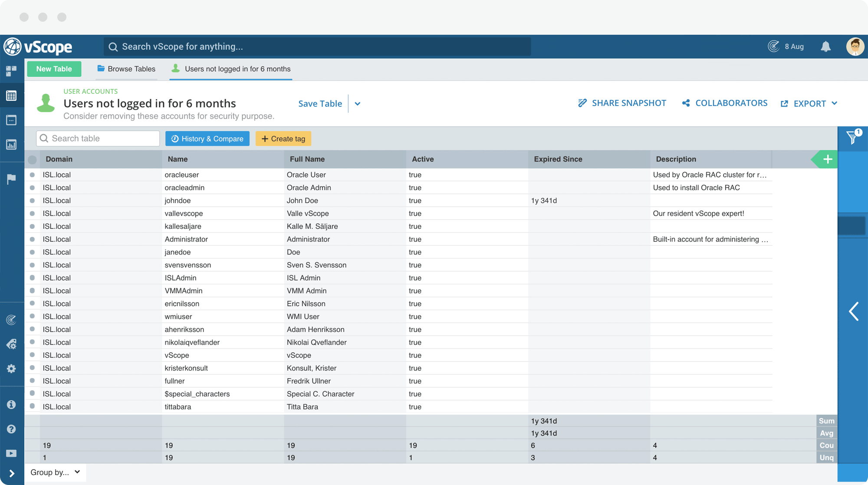Click the Avg row label

point(826,433)
